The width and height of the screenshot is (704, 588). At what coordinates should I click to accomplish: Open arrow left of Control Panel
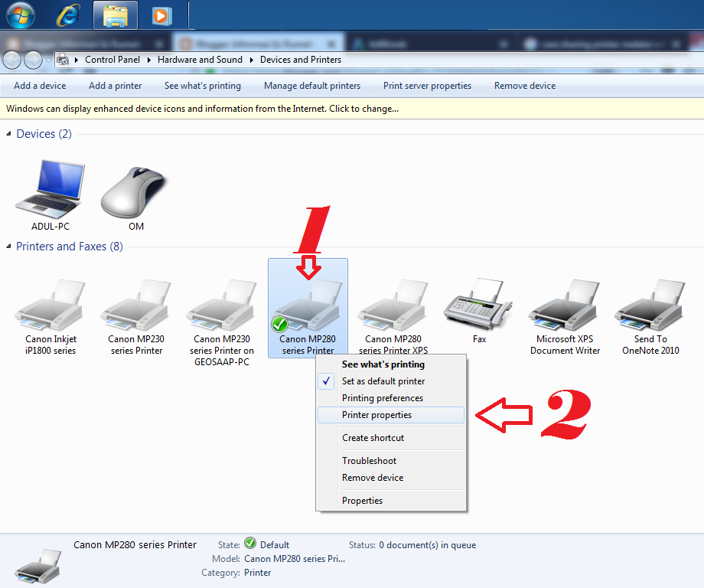[x=77, y=60]
